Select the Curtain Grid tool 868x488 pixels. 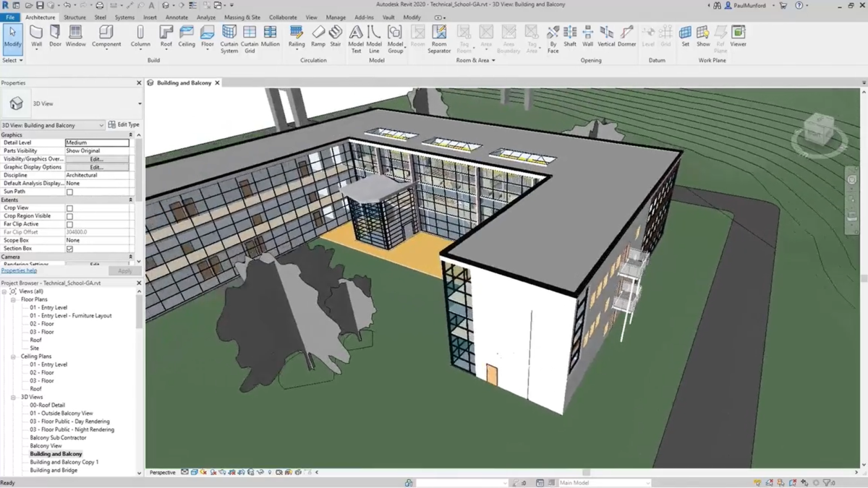point(250,37)
